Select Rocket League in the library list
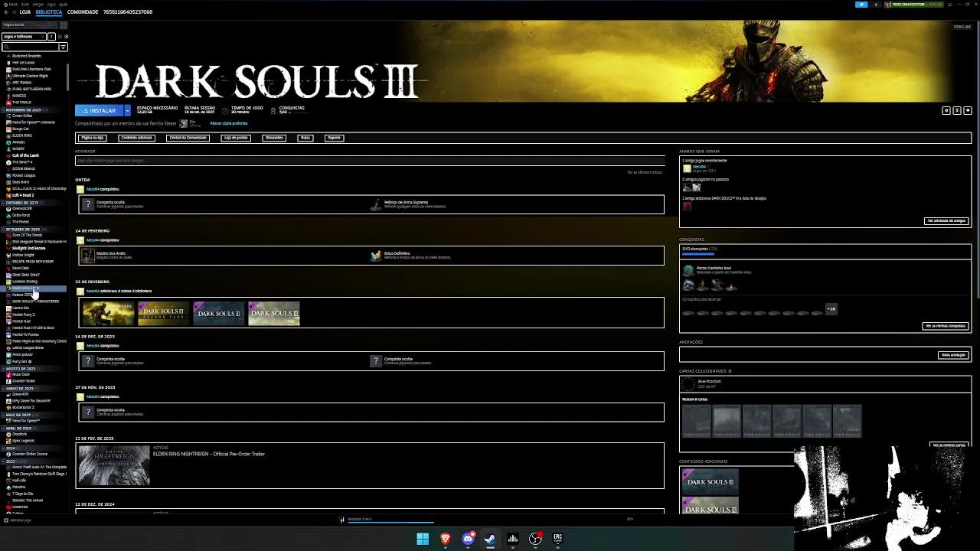This screenshot has width=980, height=551. (x=24, y=175)
